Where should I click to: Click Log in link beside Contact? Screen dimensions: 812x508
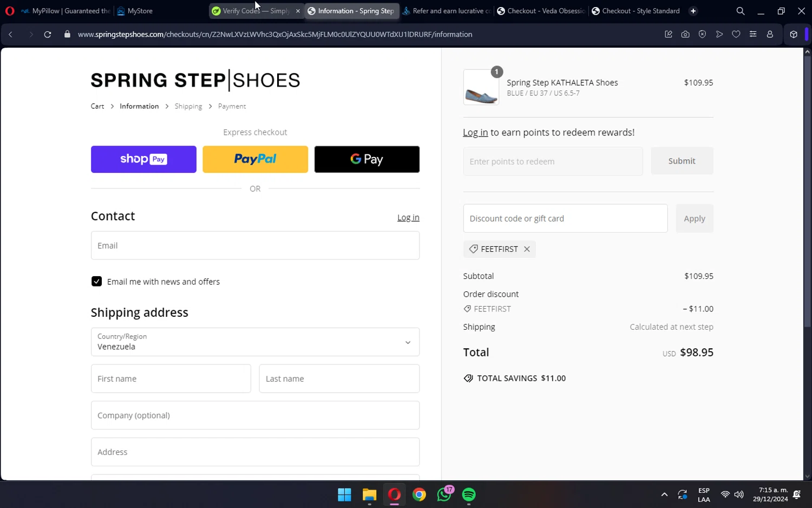point(408,217)
